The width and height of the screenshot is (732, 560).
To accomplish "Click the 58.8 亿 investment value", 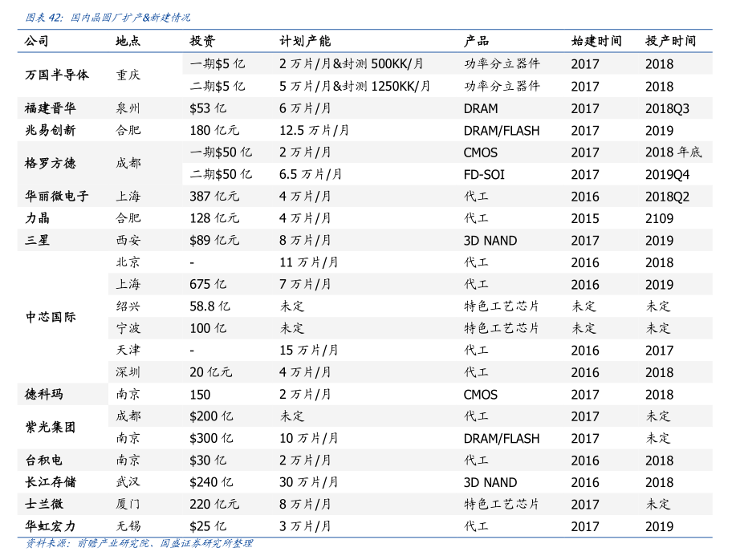I will point(209,306).
